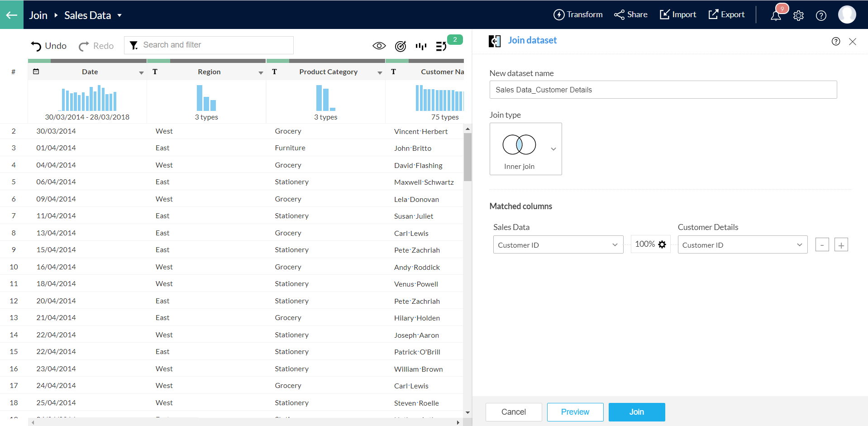The width and height of the screenshot is (868, 426).
Task: Click the back arrow button
Action: [x=12, y=15]
